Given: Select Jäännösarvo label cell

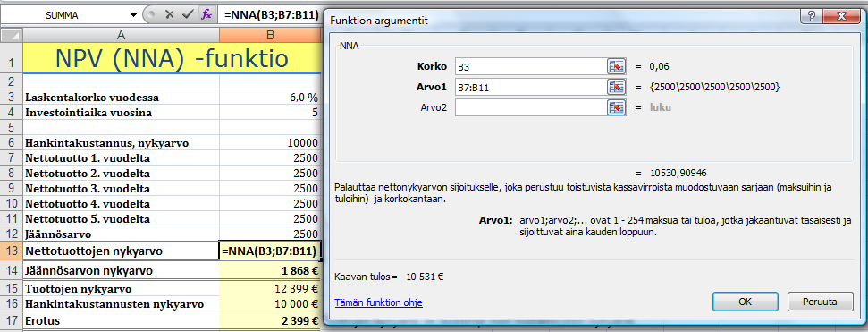Looking at the screenshot, I should point(121,234).
